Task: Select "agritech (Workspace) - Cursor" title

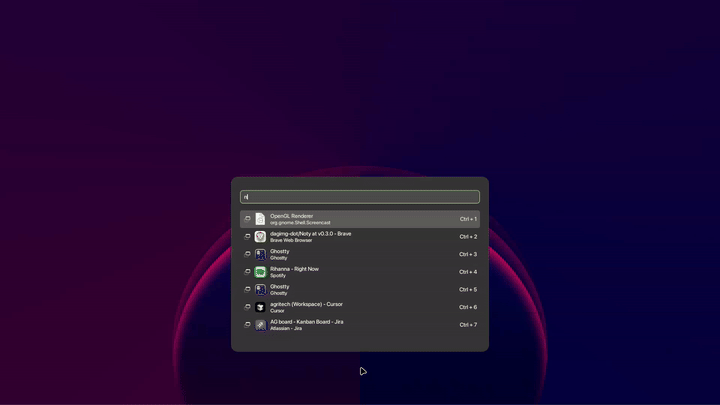Action: [x=306, y=304]
